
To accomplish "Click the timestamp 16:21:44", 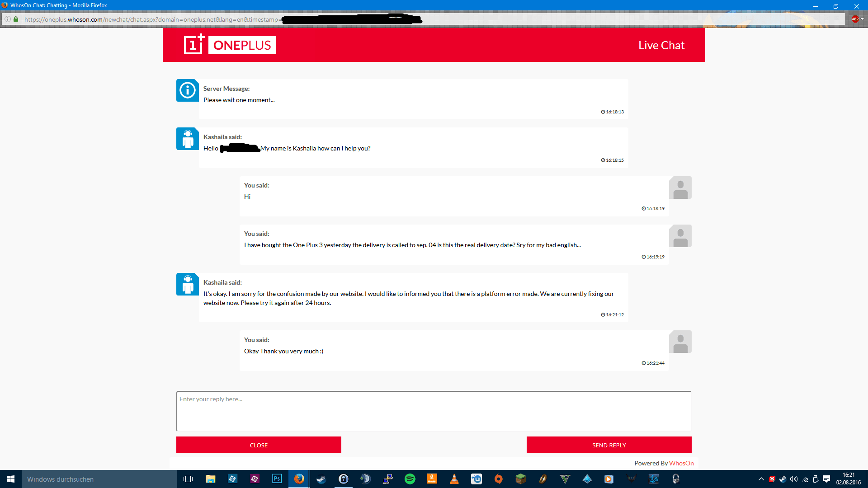I will coord(656,363).
